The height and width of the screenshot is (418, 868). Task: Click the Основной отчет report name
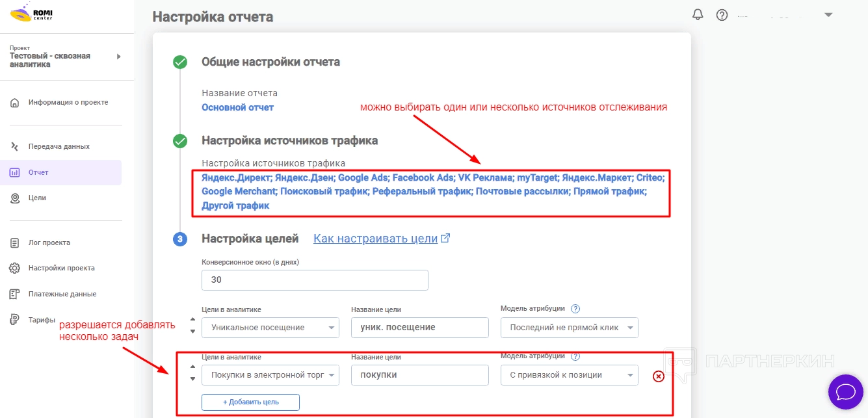[x=237, y=107]
